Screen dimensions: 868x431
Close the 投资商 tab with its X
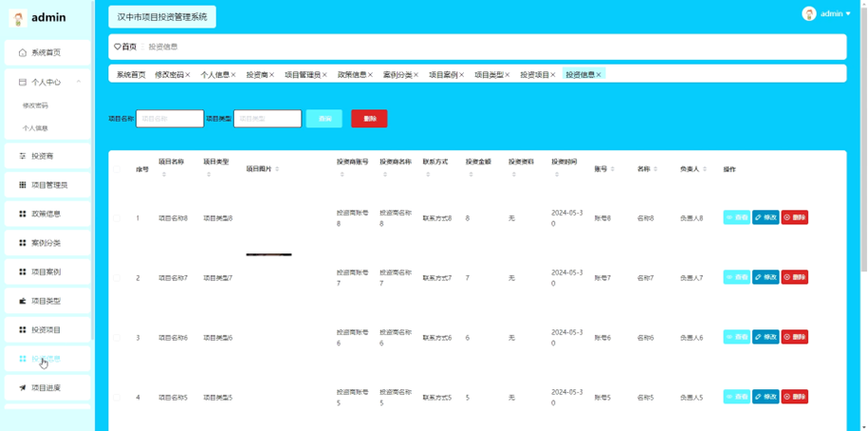click(x=272, y=75)
